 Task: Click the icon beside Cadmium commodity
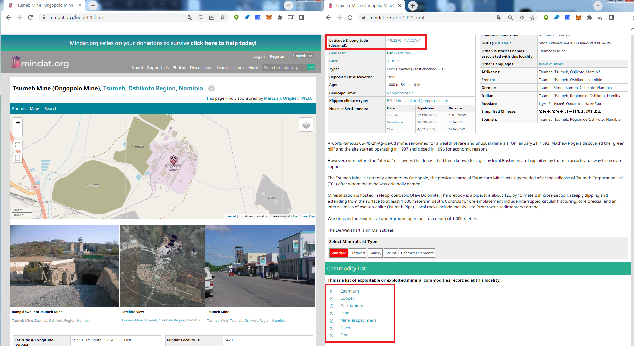(x=332, y=292)
